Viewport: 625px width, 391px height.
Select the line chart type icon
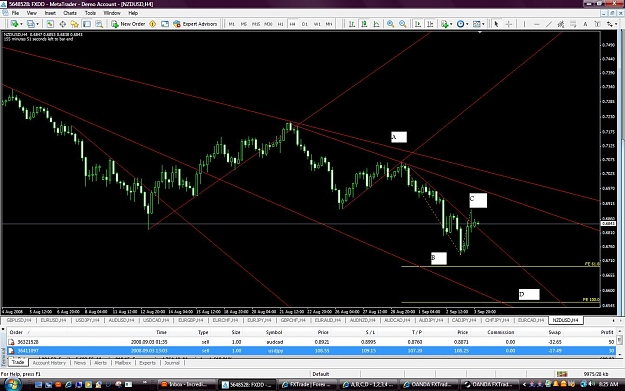tap(376, 24)
